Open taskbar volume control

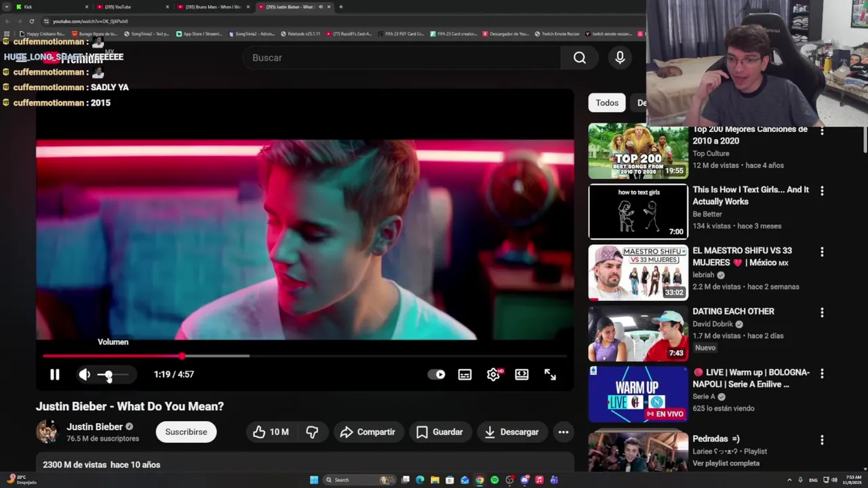[x=834, y=480]
